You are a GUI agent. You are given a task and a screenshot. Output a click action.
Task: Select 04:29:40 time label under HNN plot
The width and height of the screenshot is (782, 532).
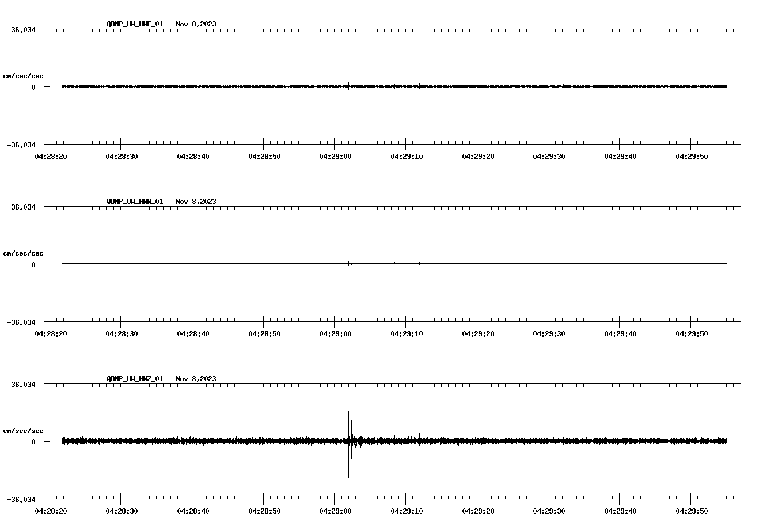coord(620,333)
